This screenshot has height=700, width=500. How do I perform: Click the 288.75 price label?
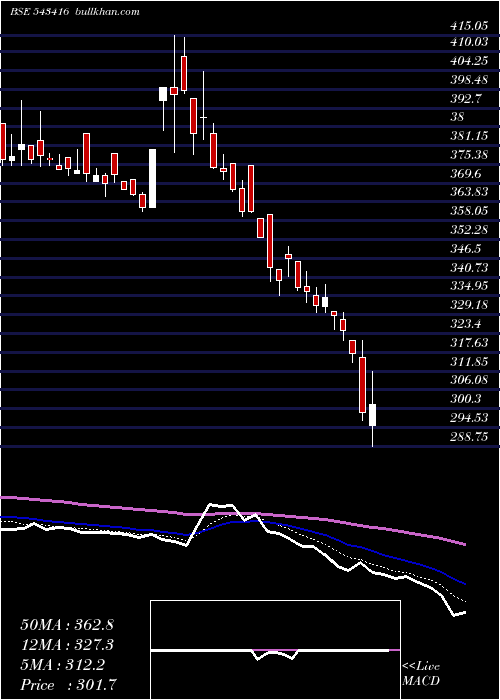[x=469, y=437]
